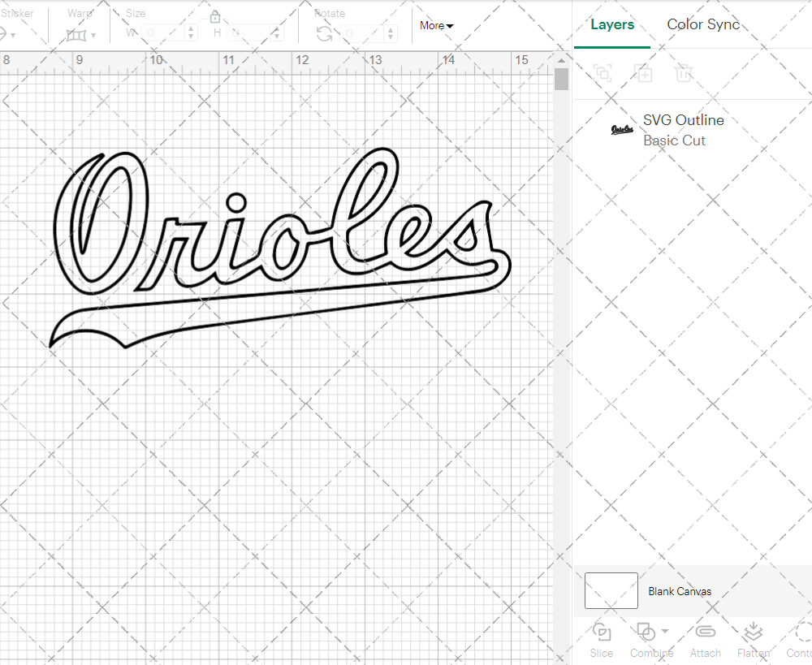Click the Height stepper arrows
Image resolution: width=812 pixels, height=665 pixels.
click(278, 33)
